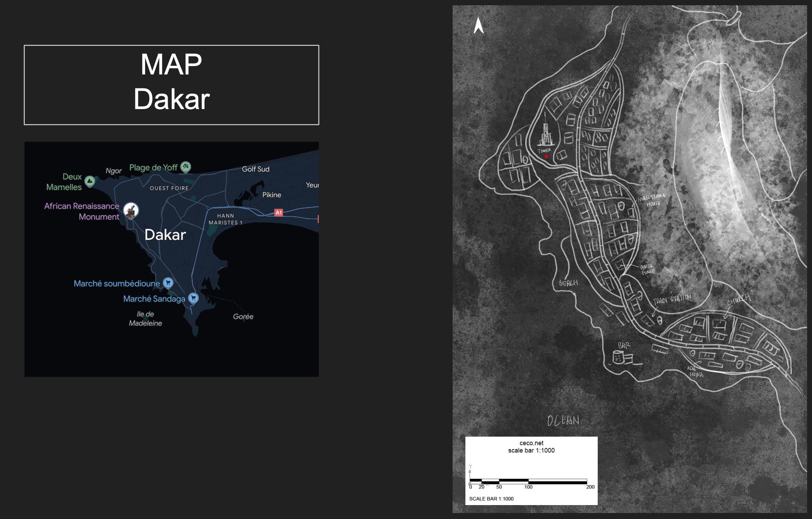Click the Gorée island label

243,316
